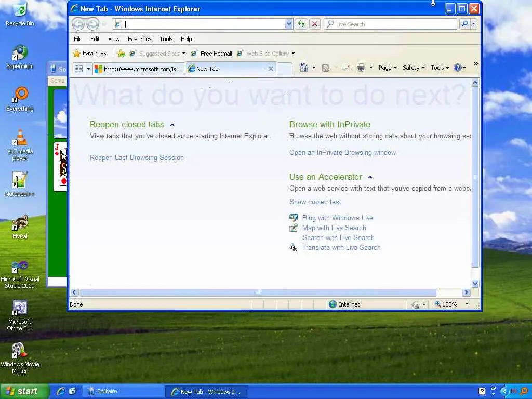This screenshot has width=532, height=399.
Task: Open the Help menu
Action: click(187, 39)
